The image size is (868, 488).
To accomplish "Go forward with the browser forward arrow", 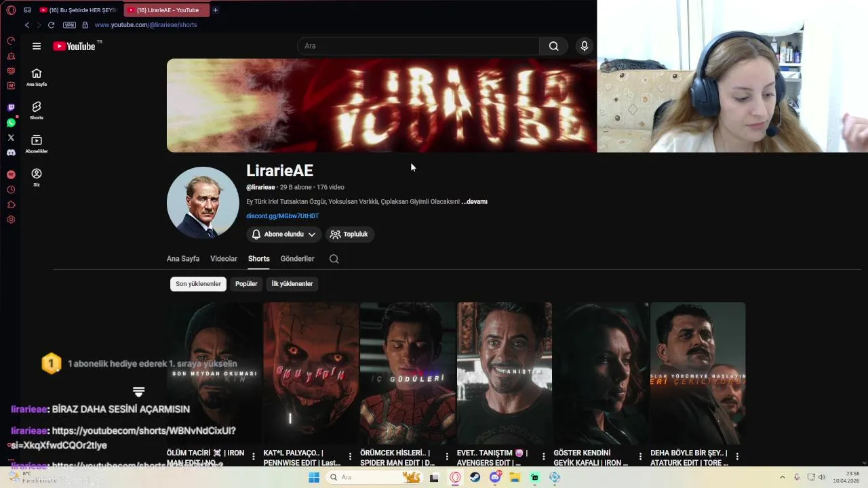I will [x=39, y=25].
